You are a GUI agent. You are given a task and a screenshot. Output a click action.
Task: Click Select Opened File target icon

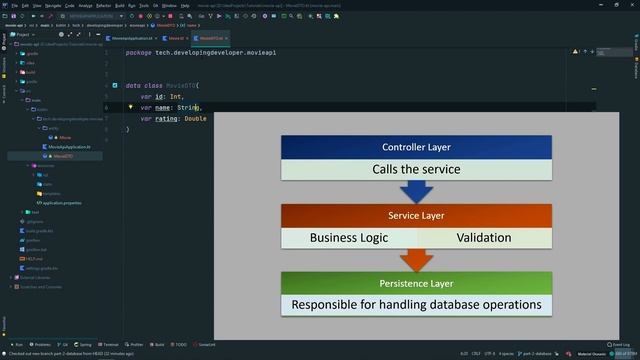pyautogui.click(x=61, y=35)
